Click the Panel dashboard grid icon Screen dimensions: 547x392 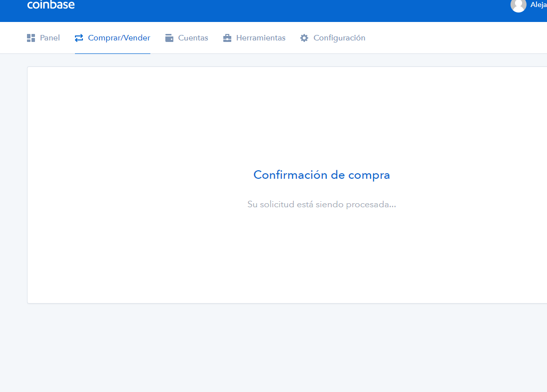click(31, 38)
